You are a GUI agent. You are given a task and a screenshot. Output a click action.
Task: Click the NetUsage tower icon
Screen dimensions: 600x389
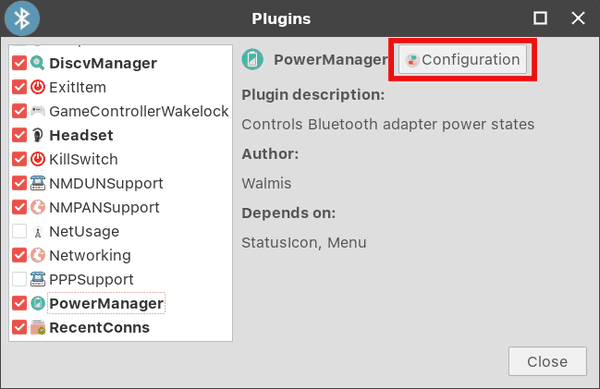(38, 232)
